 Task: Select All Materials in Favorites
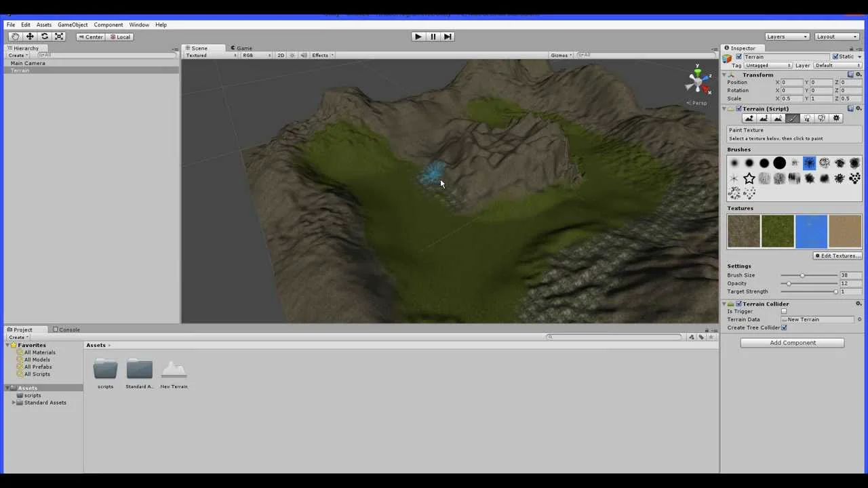point(40,352)
